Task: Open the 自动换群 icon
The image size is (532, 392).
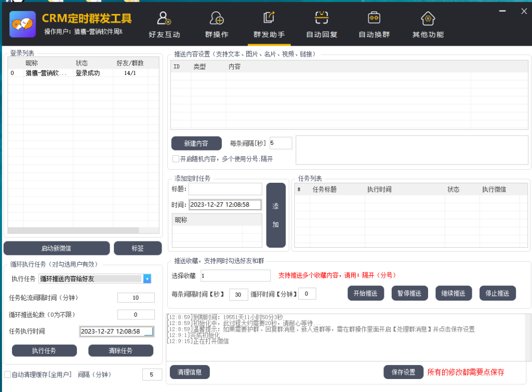Action: tap(374, 18)
